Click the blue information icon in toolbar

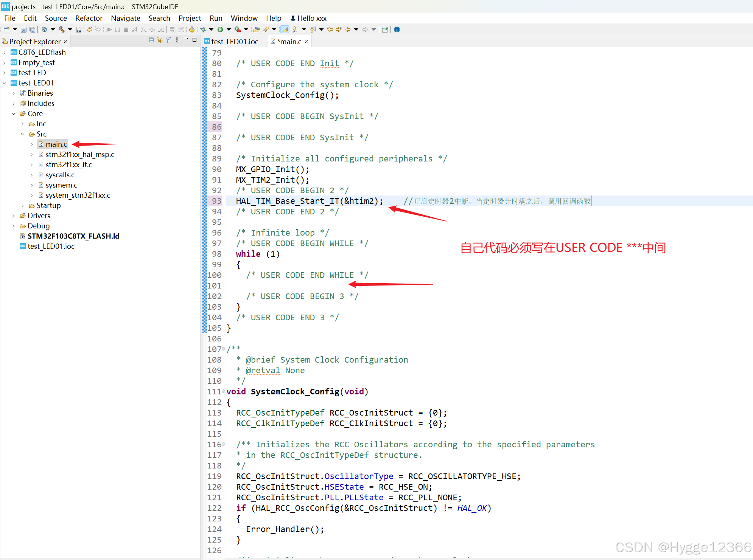pyautogui.click(x=397, y=29)
